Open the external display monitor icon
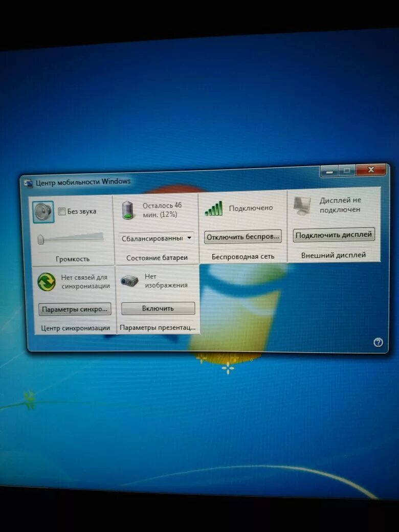This screenshot has height=532, width=399. click(x=302, y=206)
